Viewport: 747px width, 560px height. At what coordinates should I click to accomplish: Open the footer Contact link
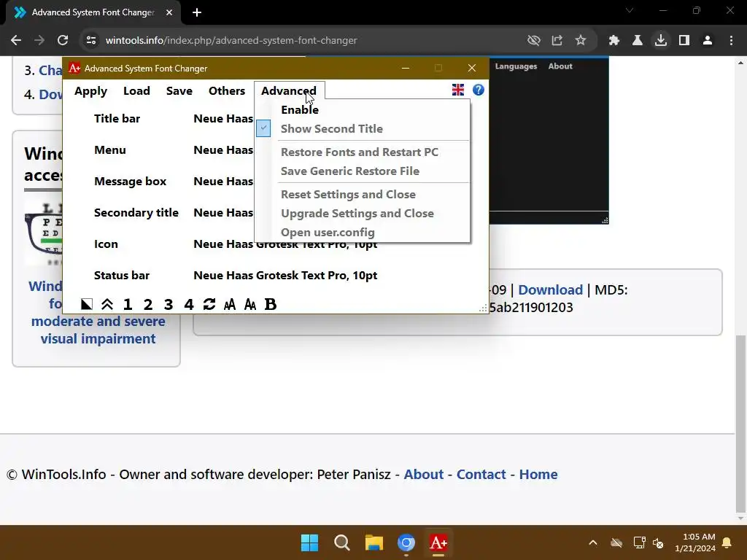coord(481,474)
